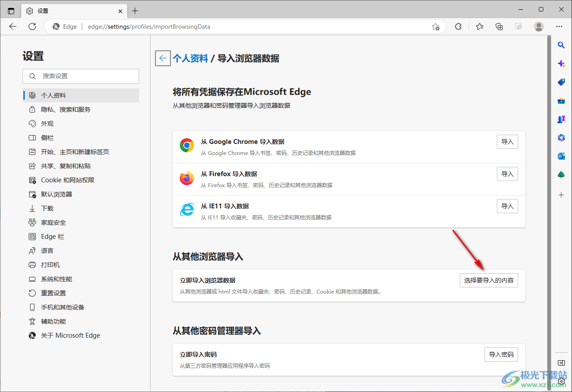This screenshot has height=392, width=572.
Task: Open 关于 Microsoft Edge section
Action: (81, 335)
